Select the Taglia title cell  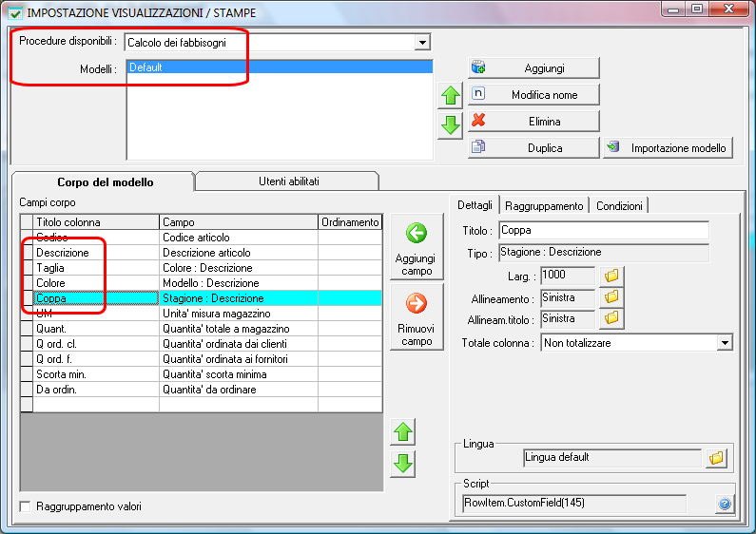point(96,268)
